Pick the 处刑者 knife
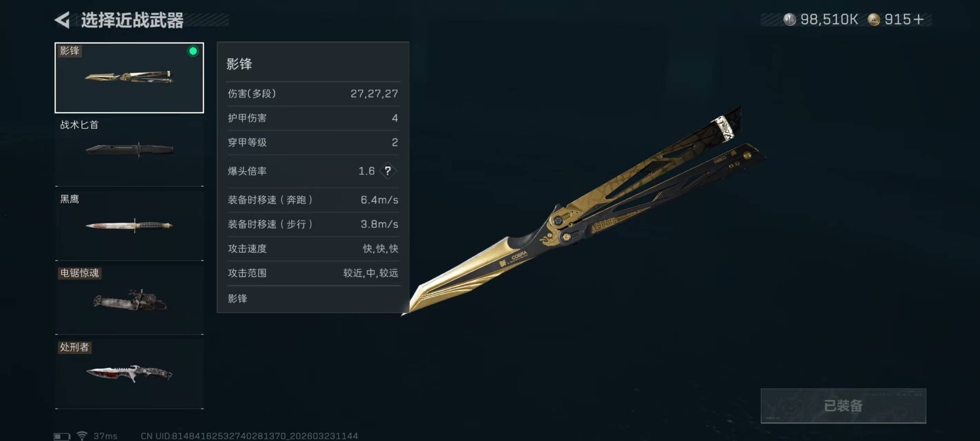This screenshot has width=980, height=441. click(x=129, y=374)
